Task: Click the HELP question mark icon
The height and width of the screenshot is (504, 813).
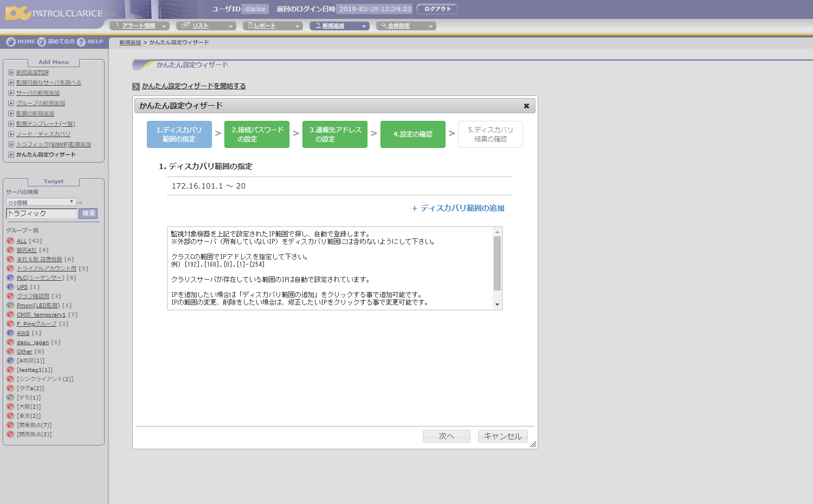Action: coord(81,42)
